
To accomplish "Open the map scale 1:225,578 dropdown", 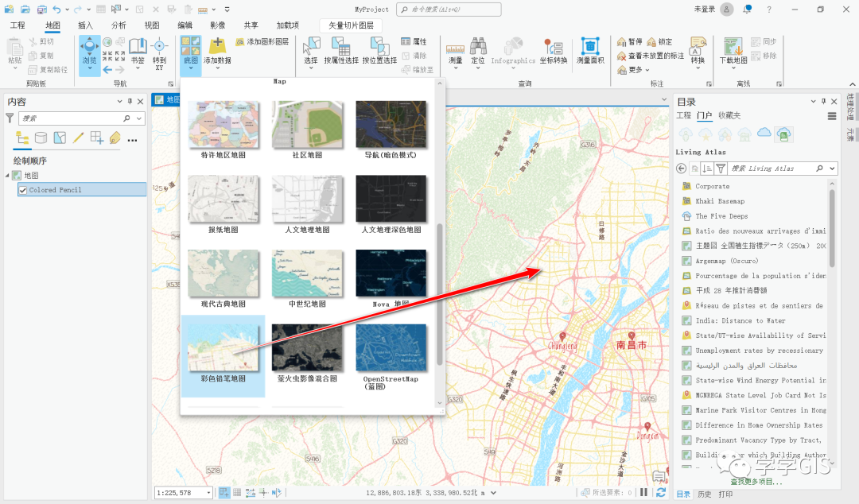I will click(208, 493).
